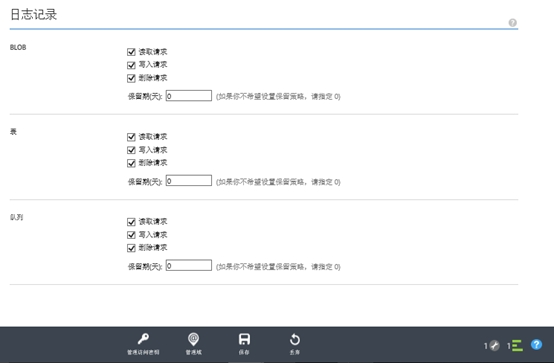Toggle 队列 section 读取请求 checkbox
The image size is (554, 363).
[x=131, y=222]
